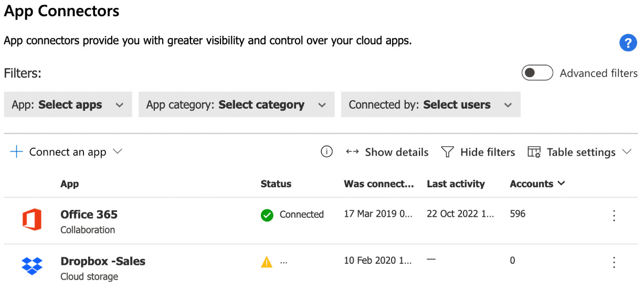Sort by the Accounts column arrow
The width and height of the screenshot is (644, 288).
pyautogui.click(x=561, y=184)
